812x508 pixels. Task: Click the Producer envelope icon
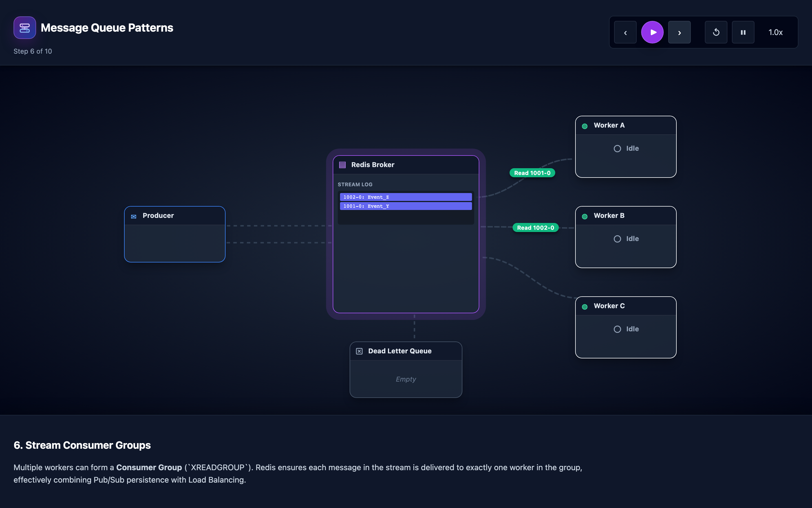click(134, 216)
